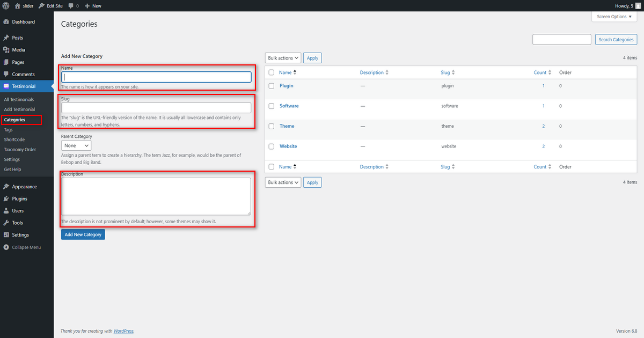Click the bottom Apply button

click(x=312, y=182)
